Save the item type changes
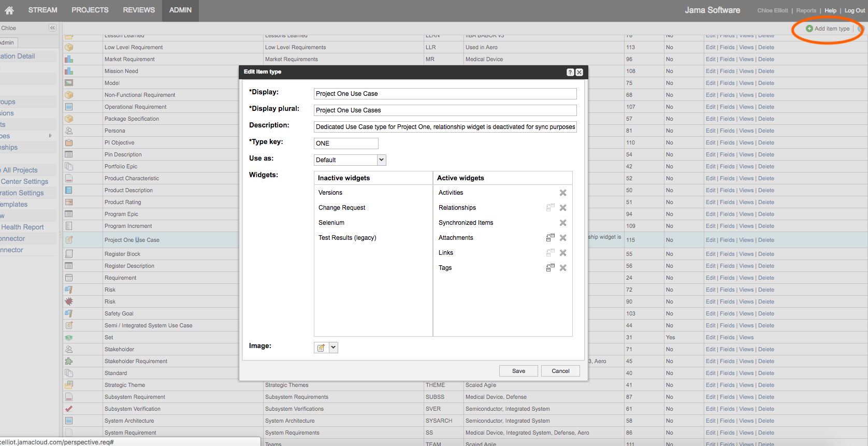The image size is (868, 446). tap(518, 371)
